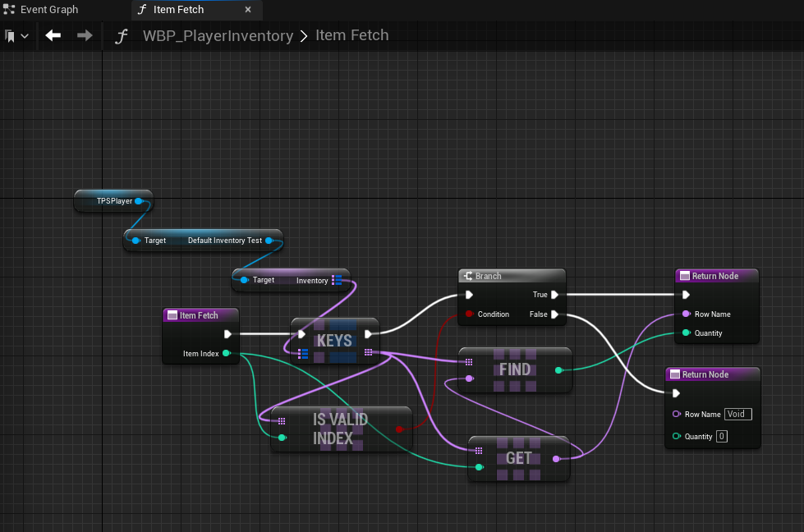
Task: Click the Default Inventory Test output pin
Action: click(269, 241)
